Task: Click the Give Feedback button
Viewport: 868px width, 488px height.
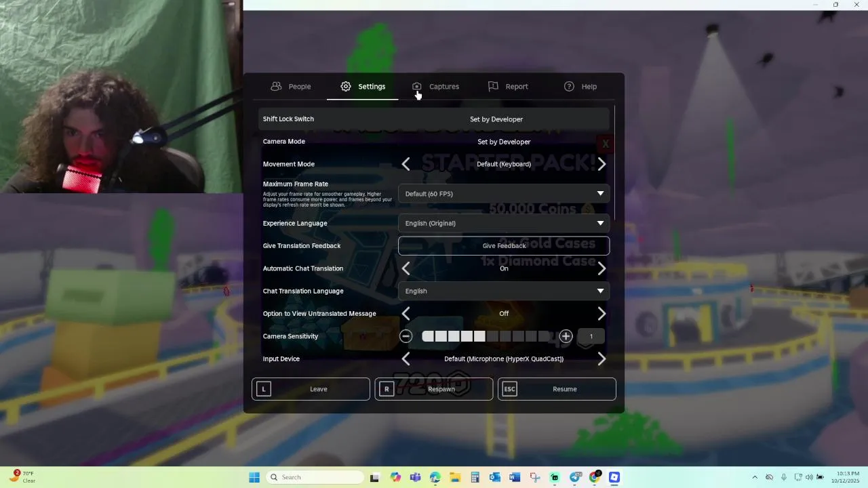Action: 504,245
